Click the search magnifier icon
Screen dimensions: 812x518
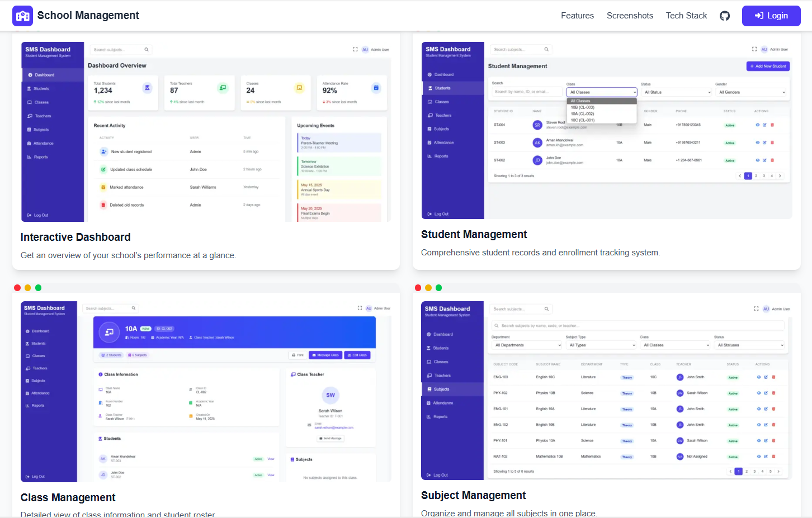(x=147, y=49)
